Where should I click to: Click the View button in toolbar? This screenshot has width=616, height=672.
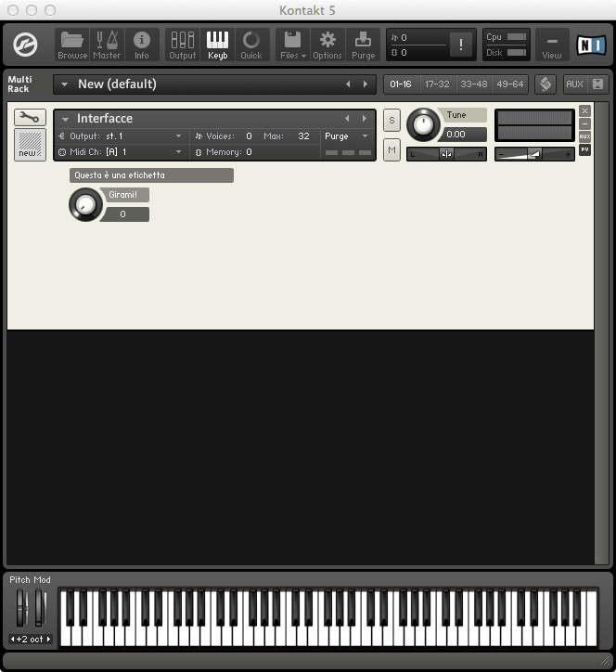click(552, 44)
